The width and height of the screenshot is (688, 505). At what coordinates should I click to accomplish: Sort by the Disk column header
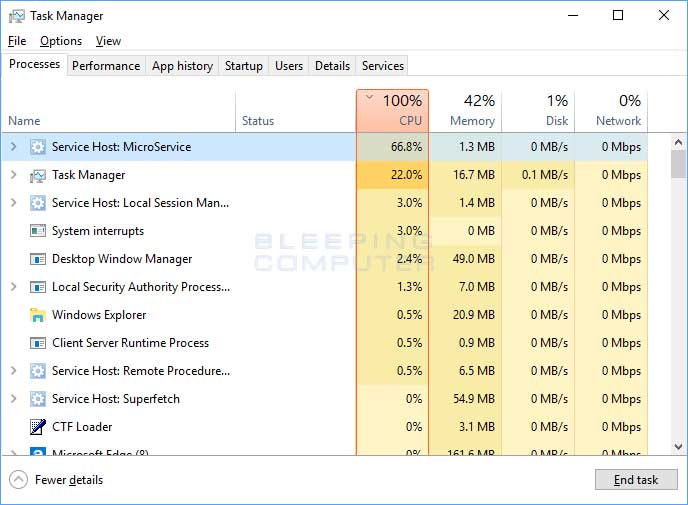[538, 111]
